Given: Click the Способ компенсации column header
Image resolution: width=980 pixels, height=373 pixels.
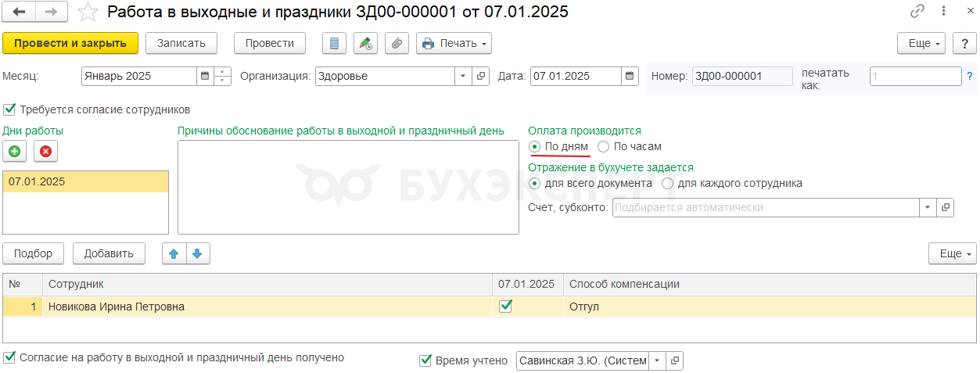Looking at the screenshot, I should tap(770, 284).
